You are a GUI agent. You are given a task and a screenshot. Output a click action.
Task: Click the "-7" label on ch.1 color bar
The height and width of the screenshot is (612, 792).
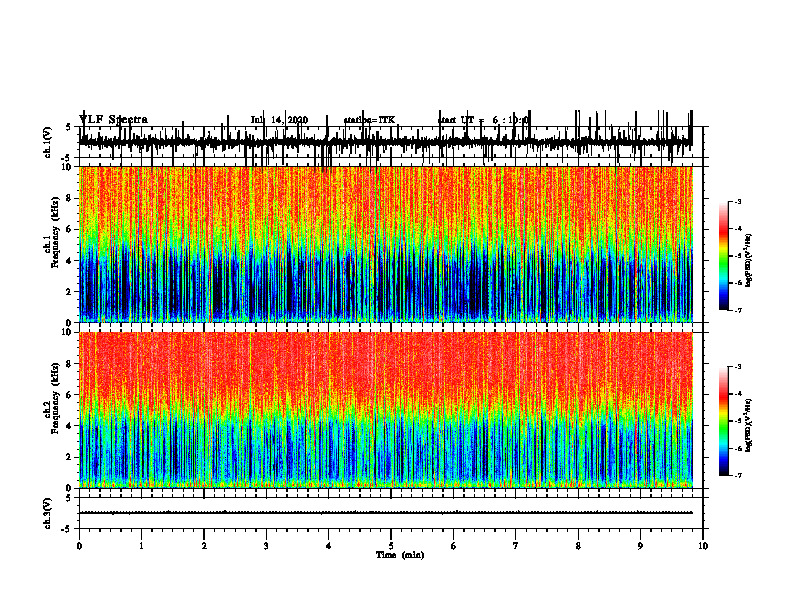(738, 310)
